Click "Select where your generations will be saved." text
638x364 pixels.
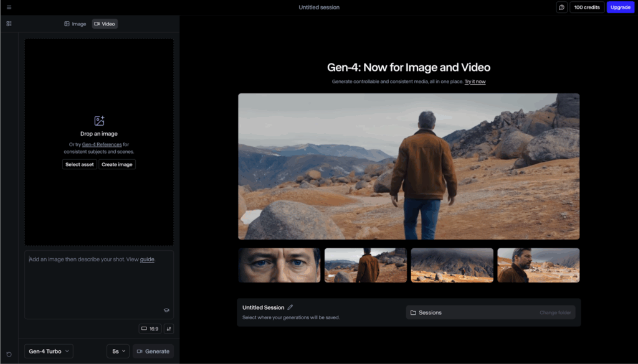tap(291, 318)
